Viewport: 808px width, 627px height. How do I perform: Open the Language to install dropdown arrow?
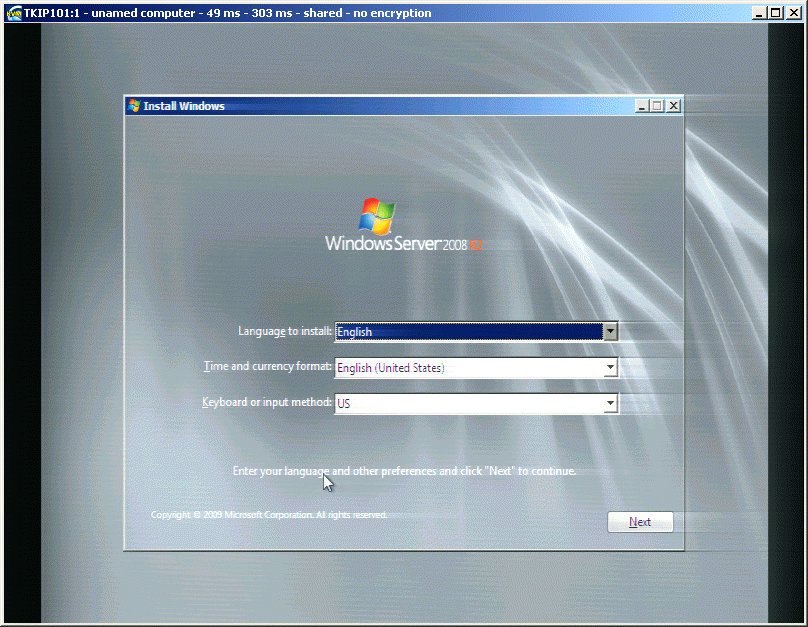pos(610,331)
